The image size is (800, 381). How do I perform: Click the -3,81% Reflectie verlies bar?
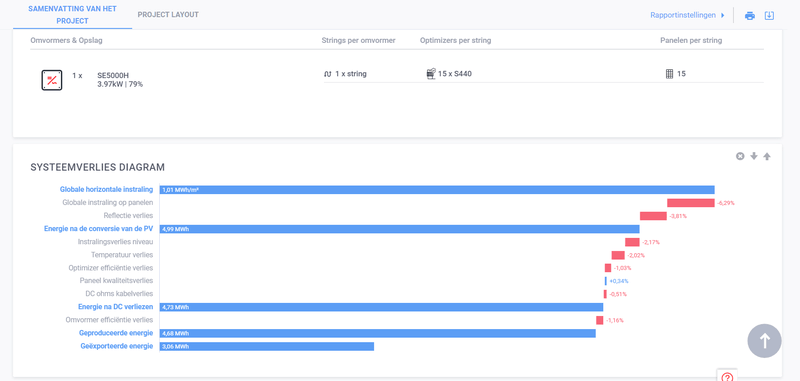(654, 216)
